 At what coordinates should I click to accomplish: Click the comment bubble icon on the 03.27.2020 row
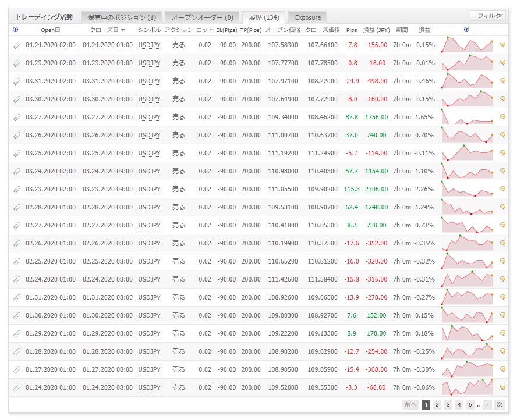click(x=502, y=117)
